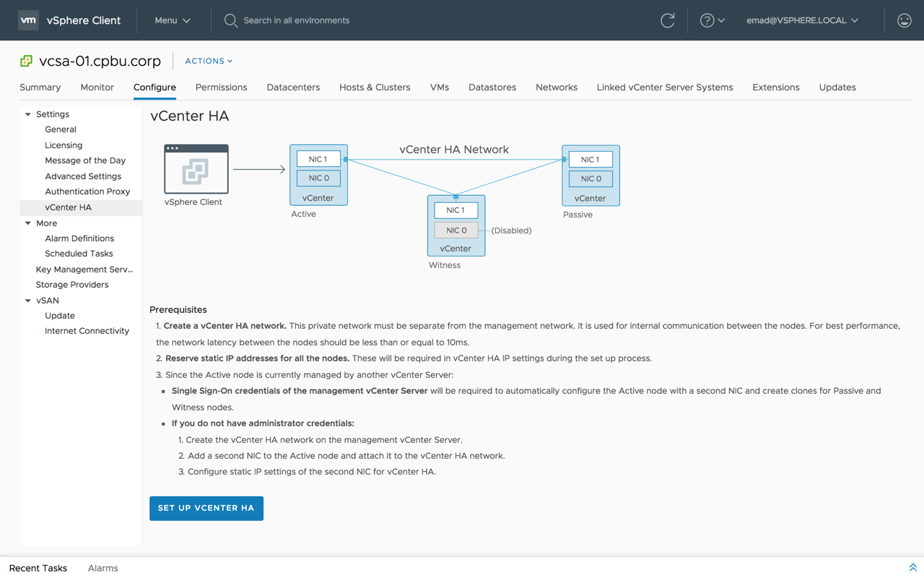The image size is (924, 578).
Task: Switch to the Alarms bottom tab
Action: tap(103, 568)
